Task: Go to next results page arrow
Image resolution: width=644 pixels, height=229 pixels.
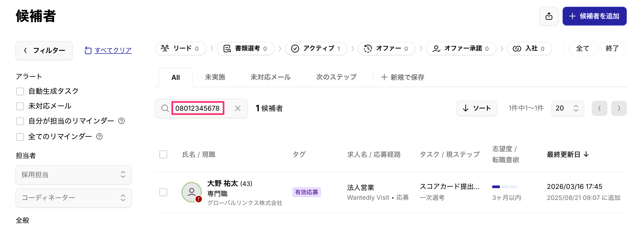Action: pyautogui.click(x=619, y=108)
